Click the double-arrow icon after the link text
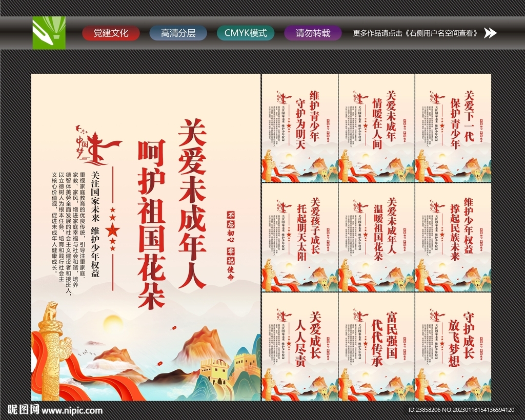The height and width of the screenshot is (420, 525). pyautogui.click(x=489, y=33)
